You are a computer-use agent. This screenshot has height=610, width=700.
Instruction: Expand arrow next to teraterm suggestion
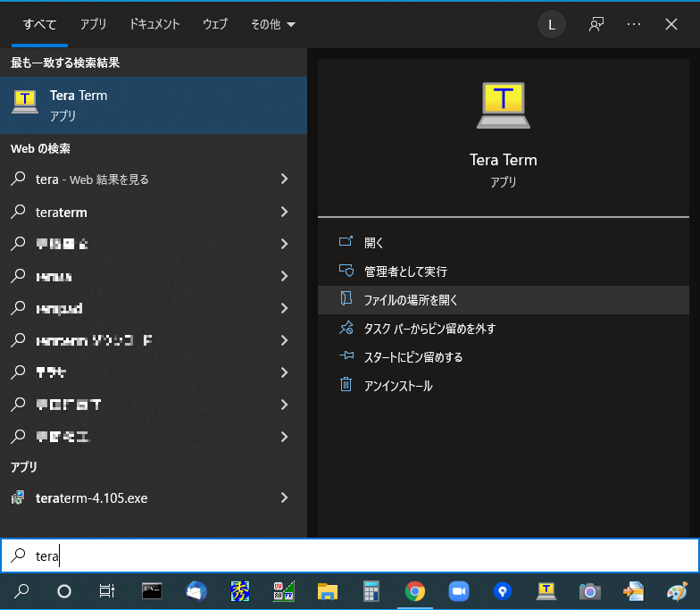(284, 212)
